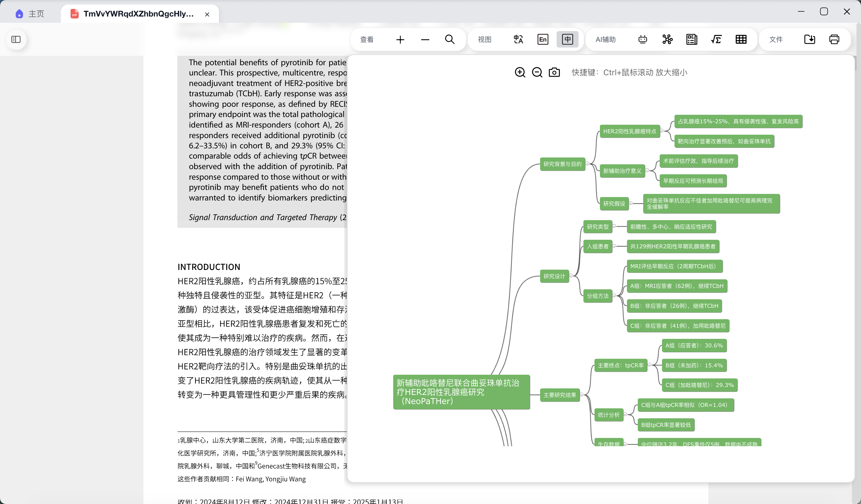Click the document summary icon in AI toolbar
This screenshot has height=504, width=861.
click(x=692, y=40)
